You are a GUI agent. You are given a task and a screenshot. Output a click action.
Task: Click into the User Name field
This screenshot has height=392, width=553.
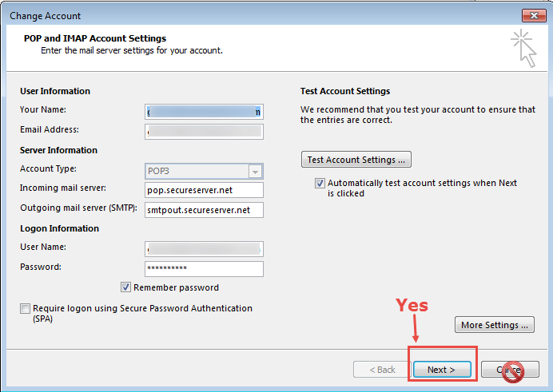tap(205, 249)
